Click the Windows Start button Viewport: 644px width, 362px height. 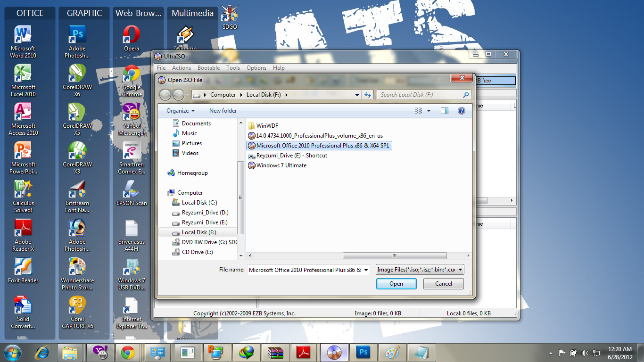(13, 352)
